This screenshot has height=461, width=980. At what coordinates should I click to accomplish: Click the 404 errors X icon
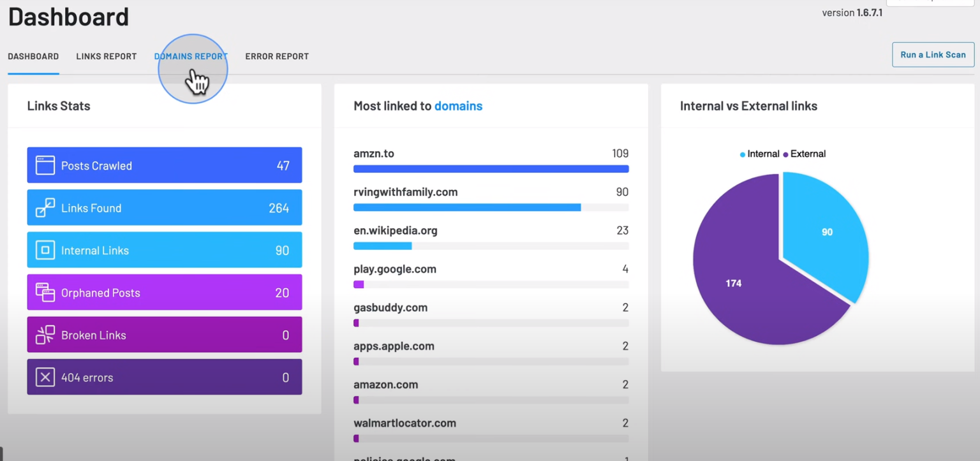point(45,377)
